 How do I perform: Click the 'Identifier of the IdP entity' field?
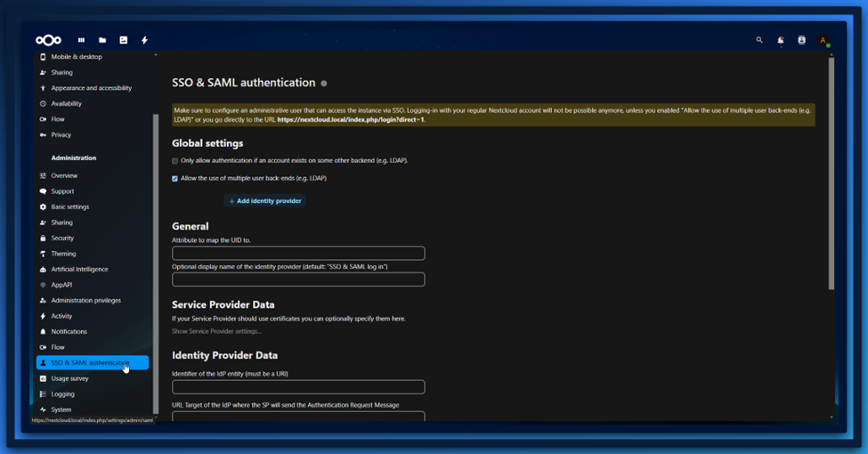click(298, 387)
